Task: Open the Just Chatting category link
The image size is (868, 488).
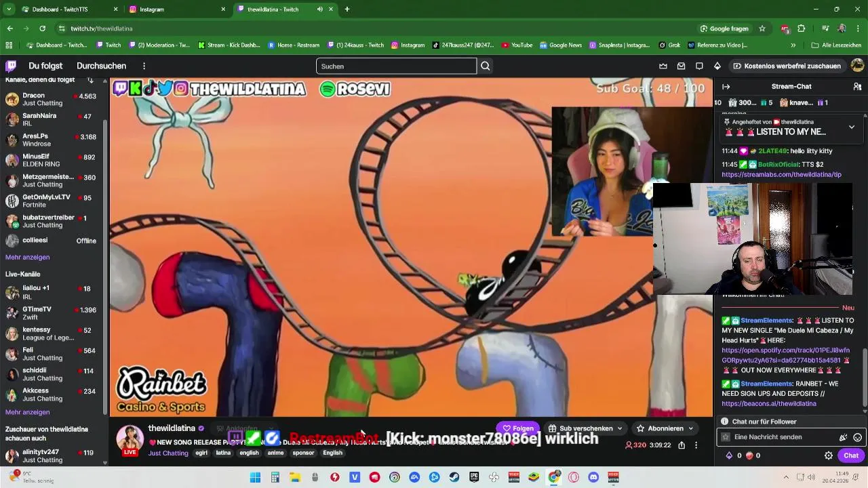Action: (168, 453)
